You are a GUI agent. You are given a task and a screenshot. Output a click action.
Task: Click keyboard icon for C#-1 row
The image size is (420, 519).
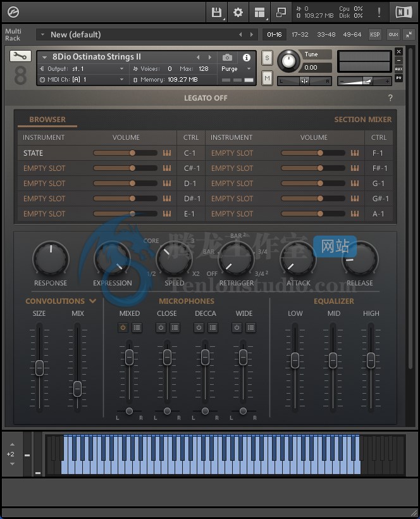pyautogui.click(x=167, y=168)
